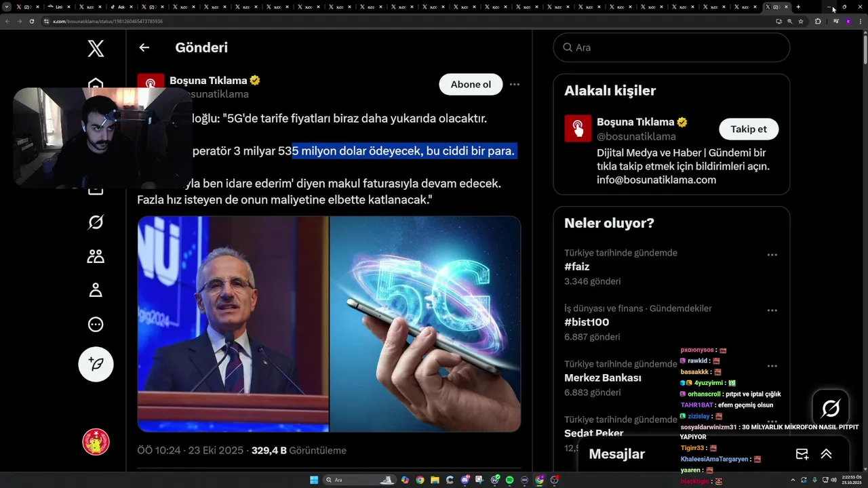The width and height of the screenshot is (868, 488).
Task: Open Communities icon in sidebar
Action: pos(96,256)
